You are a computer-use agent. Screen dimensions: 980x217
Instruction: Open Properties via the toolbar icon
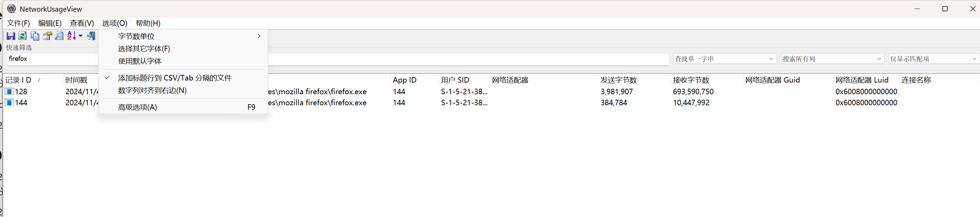coord(47,36)
